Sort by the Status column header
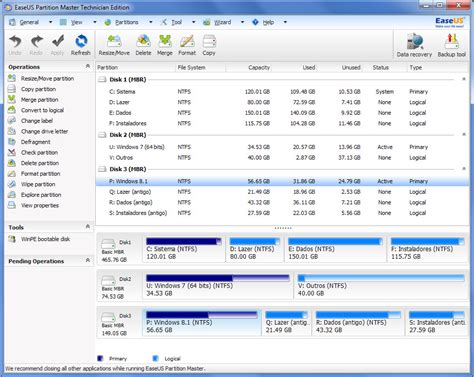The image size is (474, 377). pyautogui.click(x=384, y=67)
